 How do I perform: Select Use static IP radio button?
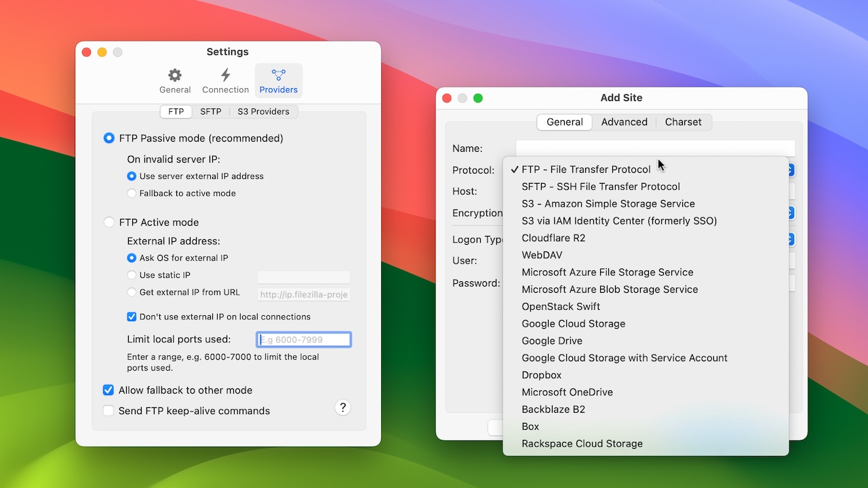(132, 275)
